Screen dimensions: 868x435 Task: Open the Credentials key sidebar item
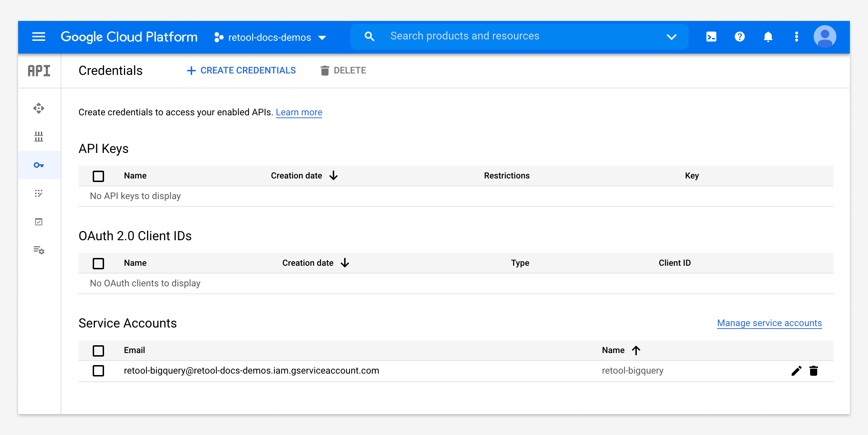pos(39,165)
